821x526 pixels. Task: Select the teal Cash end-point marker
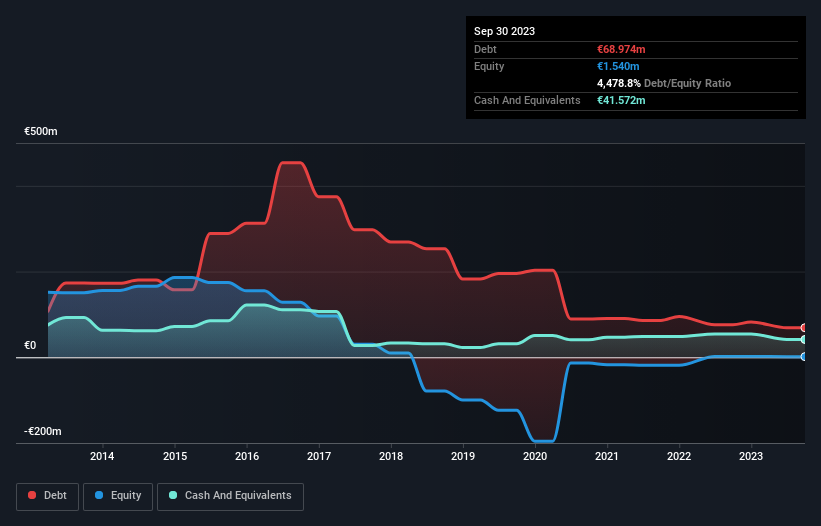[x=804, y=340]
